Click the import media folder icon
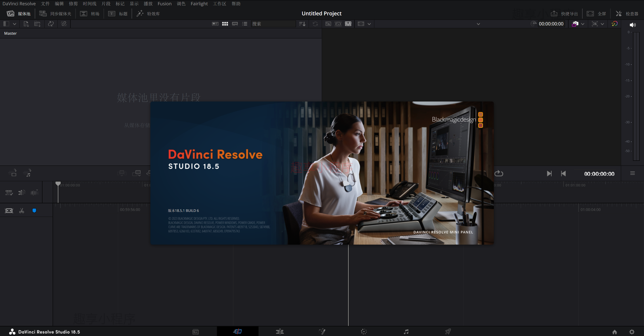The height and width of the screenshot is (336, 644). tap(37, 24)
